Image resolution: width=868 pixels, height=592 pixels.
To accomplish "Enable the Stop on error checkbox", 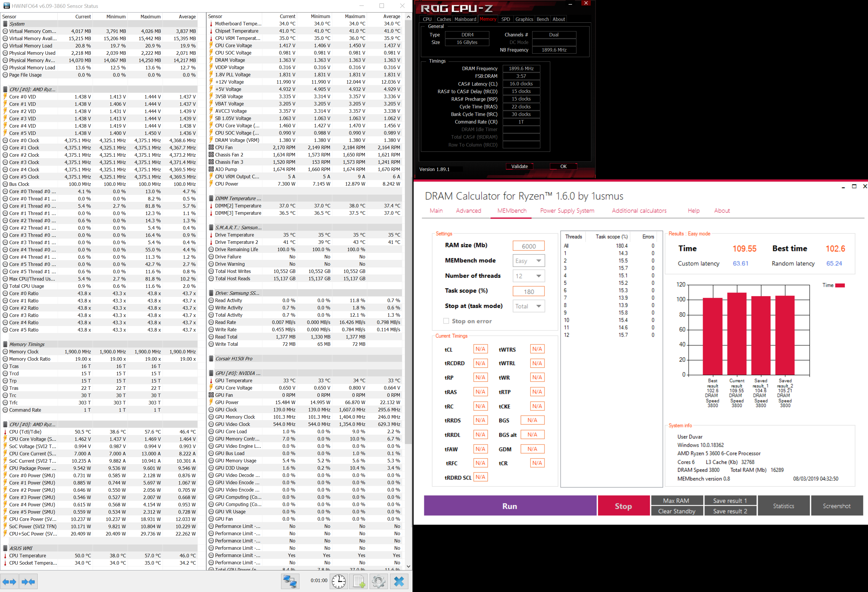I will (446, 321).
